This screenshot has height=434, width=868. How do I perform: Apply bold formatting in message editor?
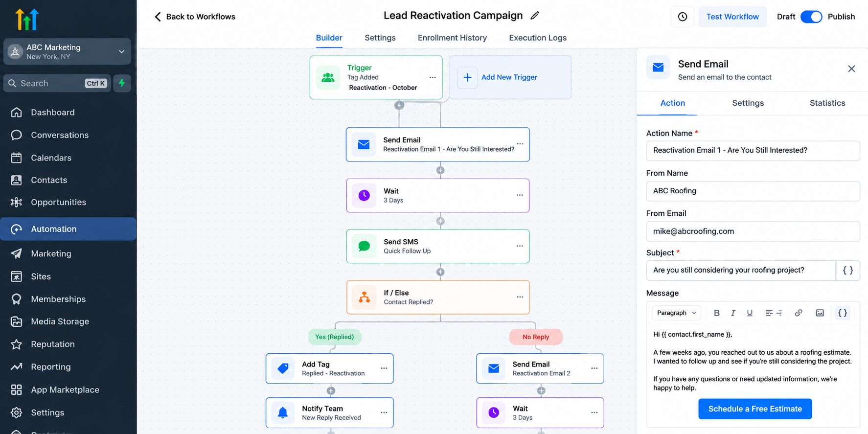coord(716,313)
